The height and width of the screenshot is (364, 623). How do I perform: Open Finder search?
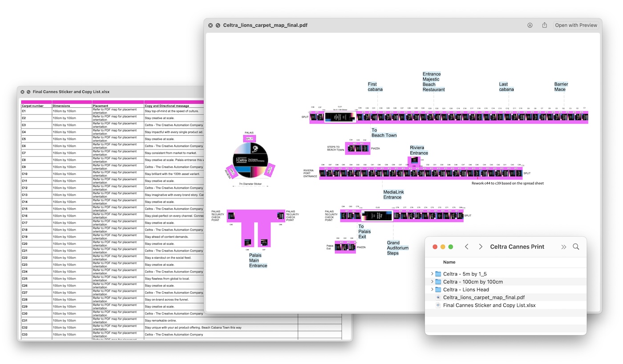[x=576, y=247]
